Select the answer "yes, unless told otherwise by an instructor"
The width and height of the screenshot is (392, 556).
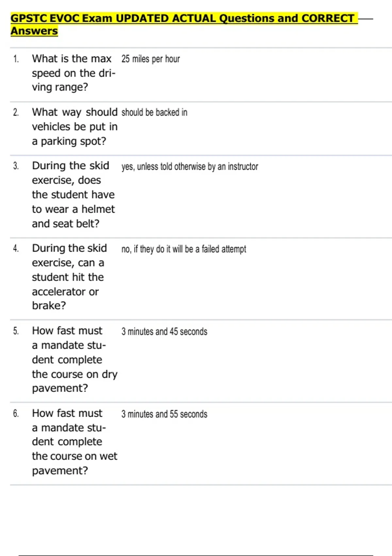click(x=189, y=167)
